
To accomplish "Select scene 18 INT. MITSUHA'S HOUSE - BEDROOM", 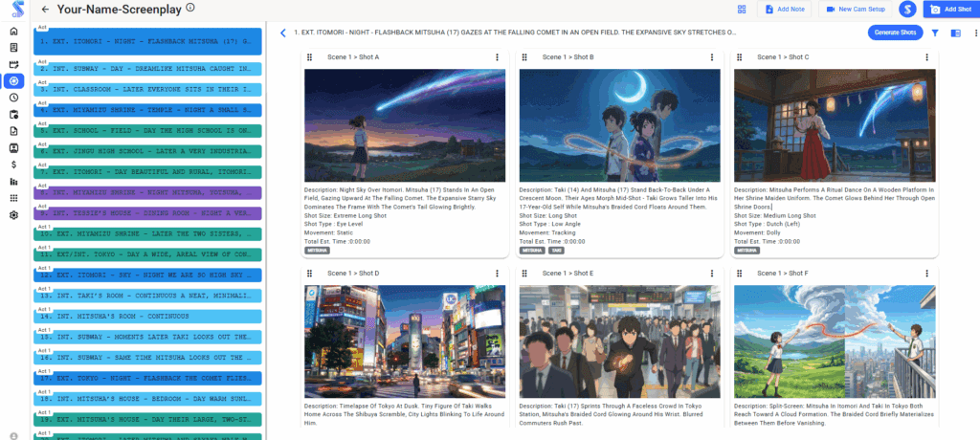I will [x=147, y=399].
